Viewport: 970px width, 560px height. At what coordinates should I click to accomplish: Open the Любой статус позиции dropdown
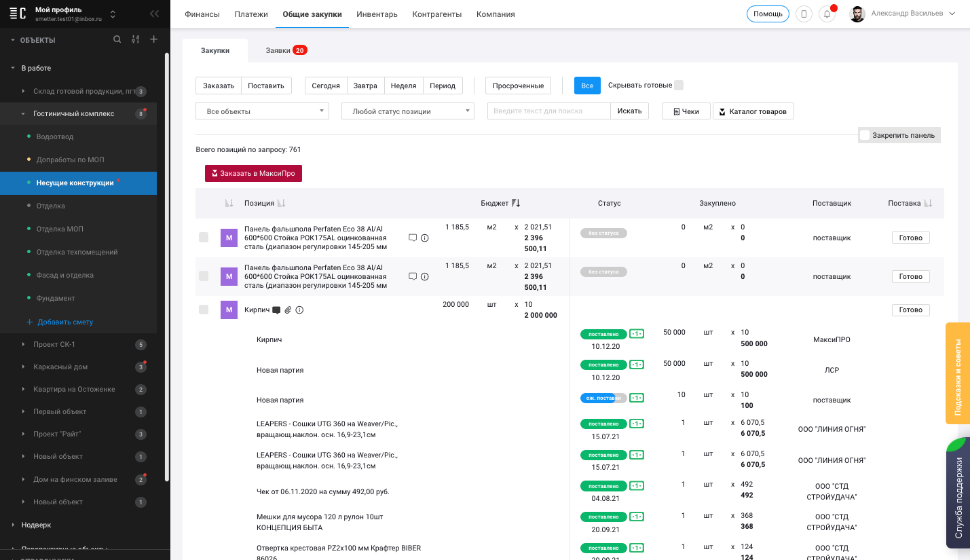407,111
